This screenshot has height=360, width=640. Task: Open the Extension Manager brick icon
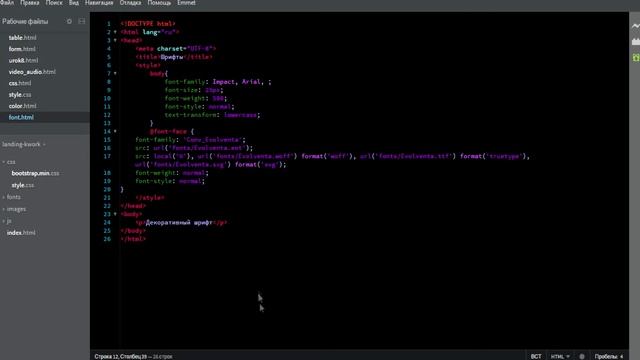(636, 41)
